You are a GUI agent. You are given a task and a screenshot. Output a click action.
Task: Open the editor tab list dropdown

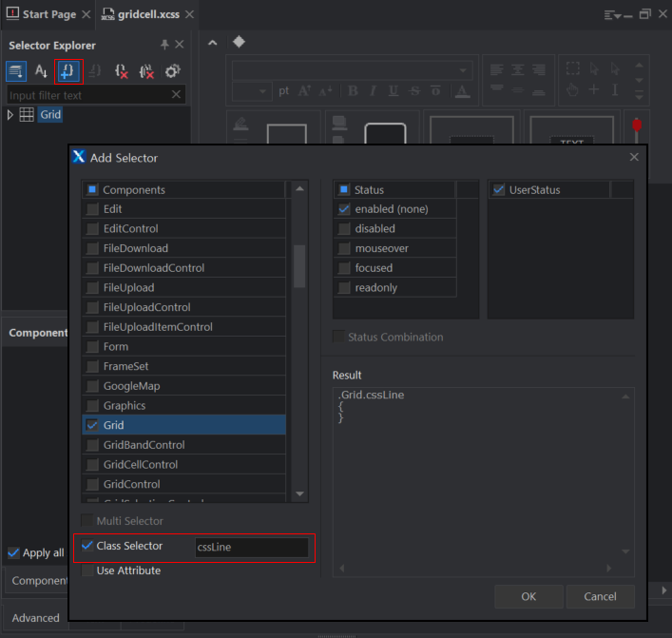pos(615,15)
